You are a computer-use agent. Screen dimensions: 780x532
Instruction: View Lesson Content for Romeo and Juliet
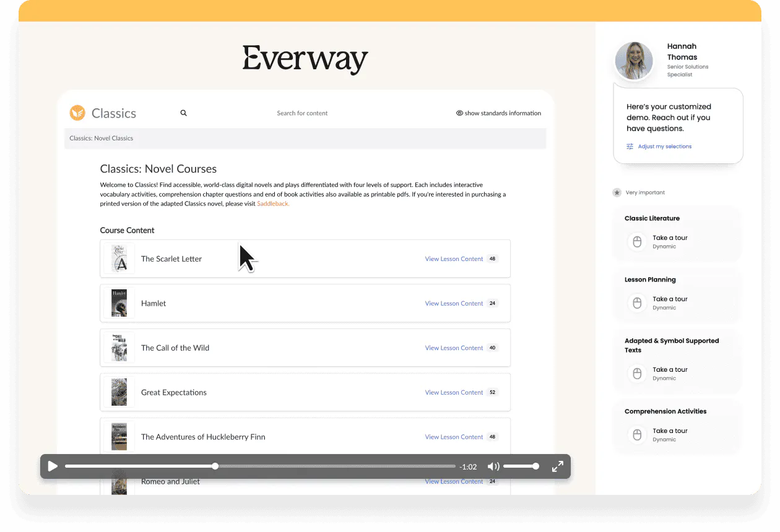click(454, 482)
